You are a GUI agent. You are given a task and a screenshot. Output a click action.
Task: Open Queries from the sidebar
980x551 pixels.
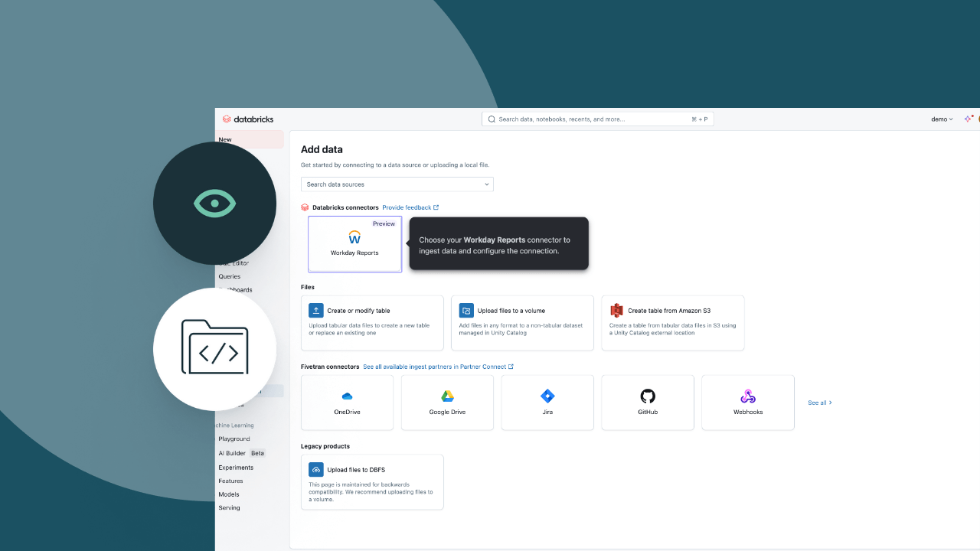(x=230, y=276)
